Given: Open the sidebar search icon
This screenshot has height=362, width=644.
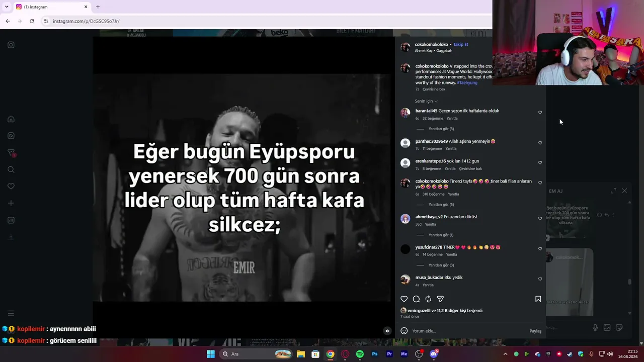Looking at the screenshot, I should pyautogui.click(x=11, y=169).
